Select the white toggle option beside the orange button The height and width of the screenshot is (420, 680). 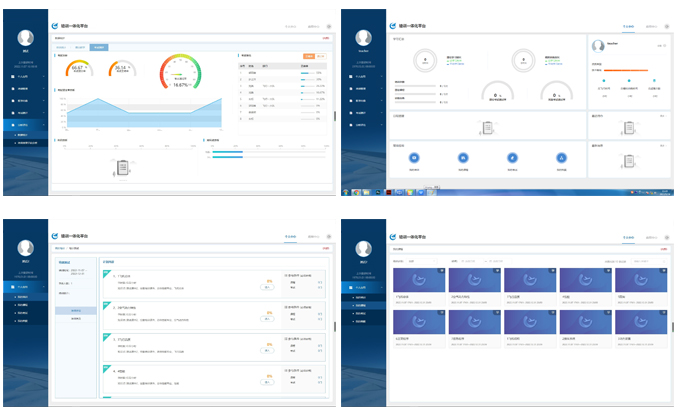click(x=322, y=56)
